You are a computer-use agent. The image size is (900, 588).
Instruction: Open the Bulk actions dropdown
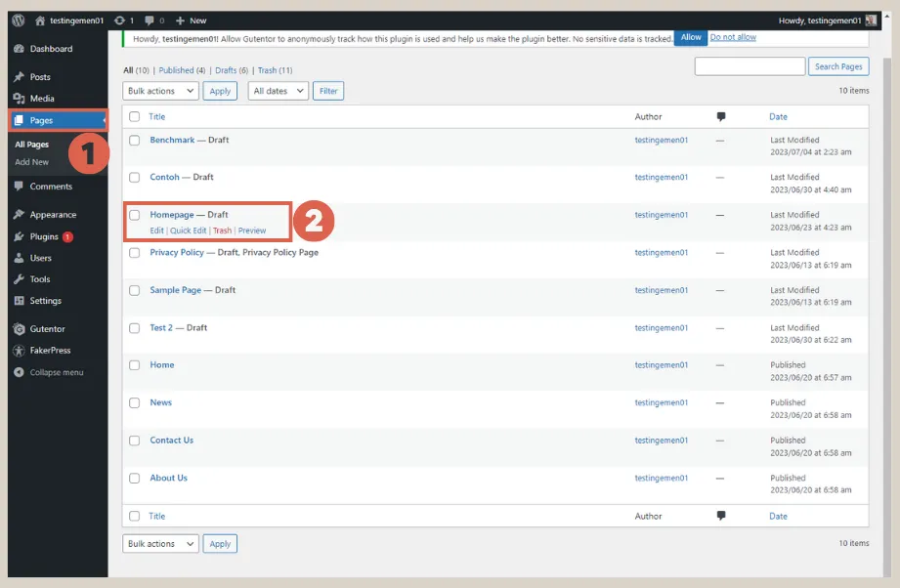159,90
